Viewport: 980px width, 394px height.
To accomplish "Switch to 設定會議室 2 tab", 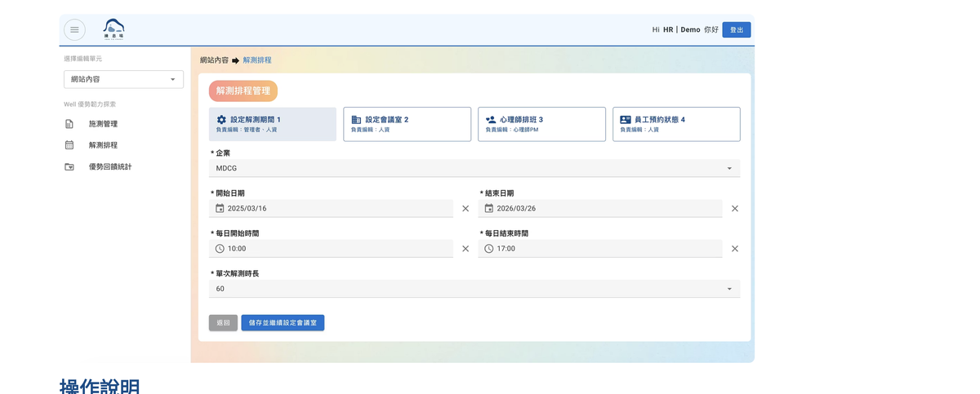I will [x=408, y=124].
